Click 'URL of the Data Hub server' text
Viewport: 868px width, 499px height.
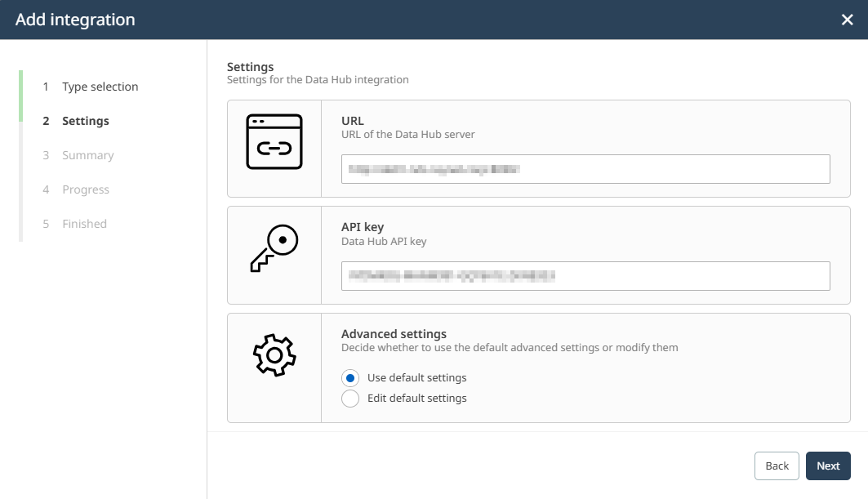pyautogui.click(x=408, y=135)
